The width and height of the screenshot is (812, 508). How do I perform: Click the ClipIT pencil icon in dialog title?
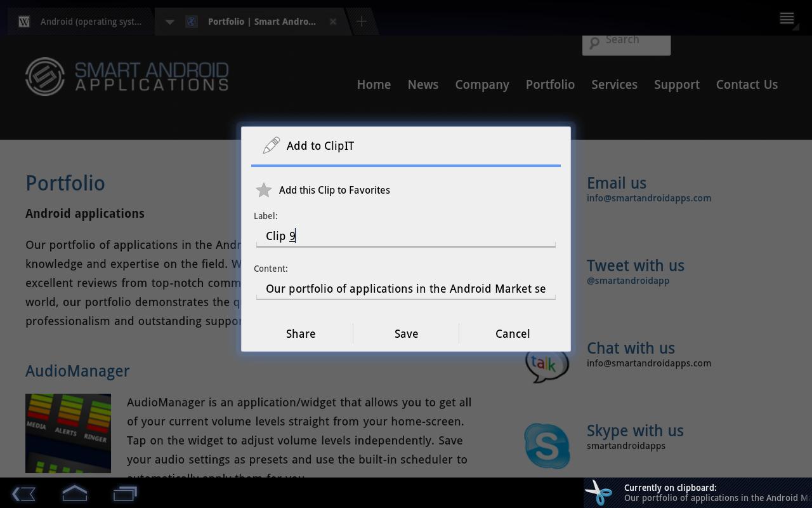tap(271, 145)
